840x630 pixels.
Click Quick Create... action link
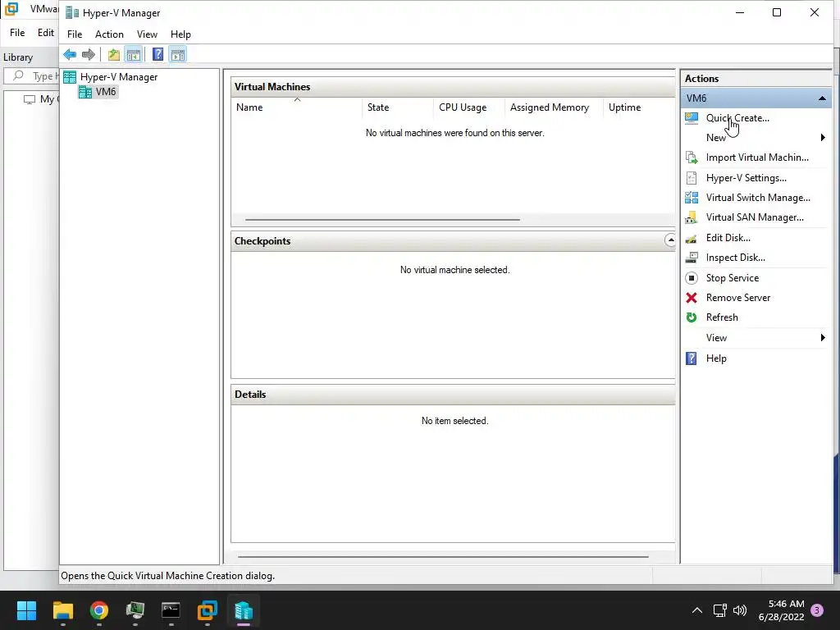coord(737,118)
